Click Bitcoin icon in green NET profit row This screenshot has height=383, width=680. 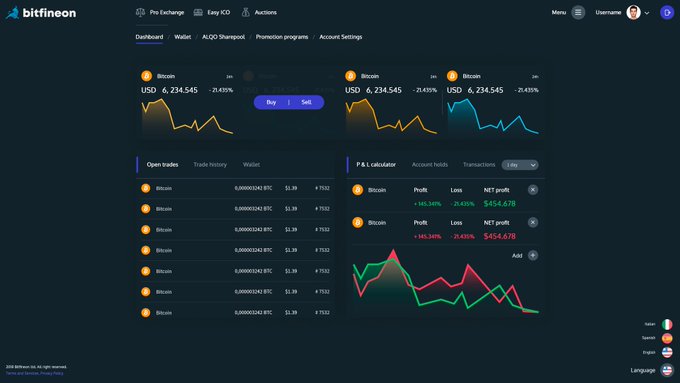point(357,190)
